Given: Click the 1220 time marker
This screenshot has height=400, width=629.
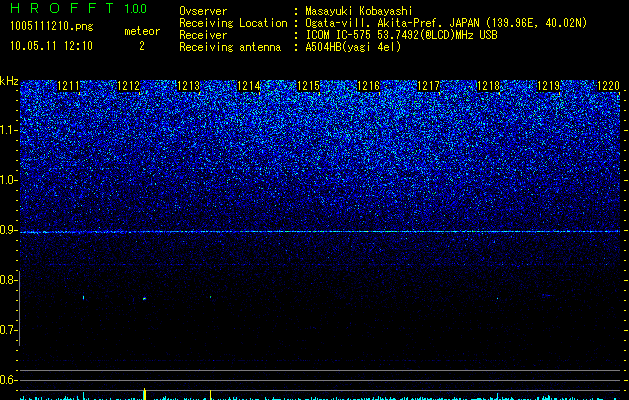Looking at the screenshot, I should point(609,86).
